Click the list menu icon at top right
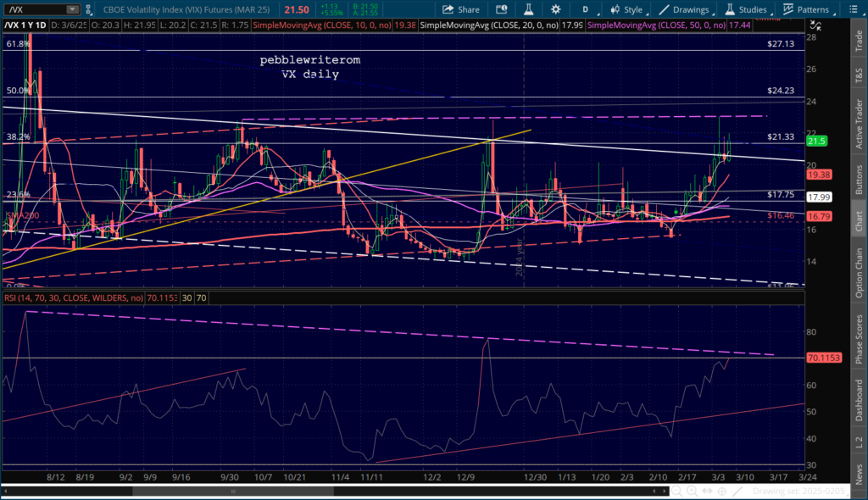 click(855, 9)
